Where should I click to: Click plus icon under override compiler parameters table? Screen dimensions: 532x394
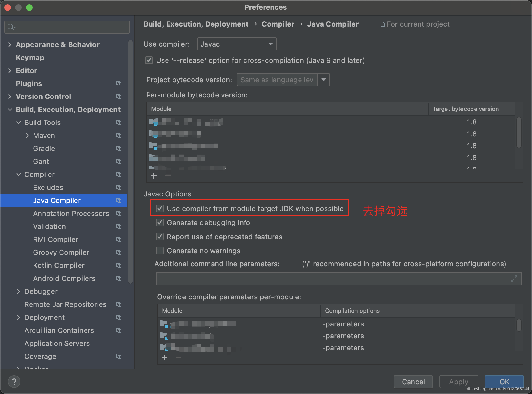pos(164,358)
